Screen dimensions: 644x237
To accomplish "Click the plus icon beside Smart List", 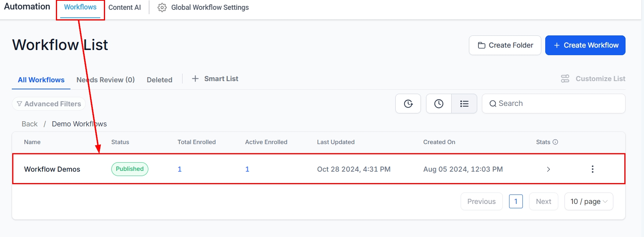I will click(x=195, y=79).
